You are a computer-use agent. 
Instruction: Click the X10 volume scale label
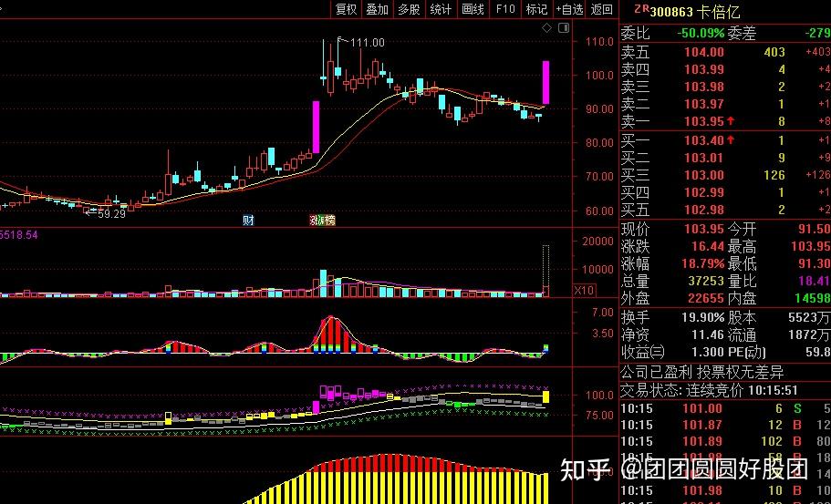pyautogui.click(x=584, y=290)
